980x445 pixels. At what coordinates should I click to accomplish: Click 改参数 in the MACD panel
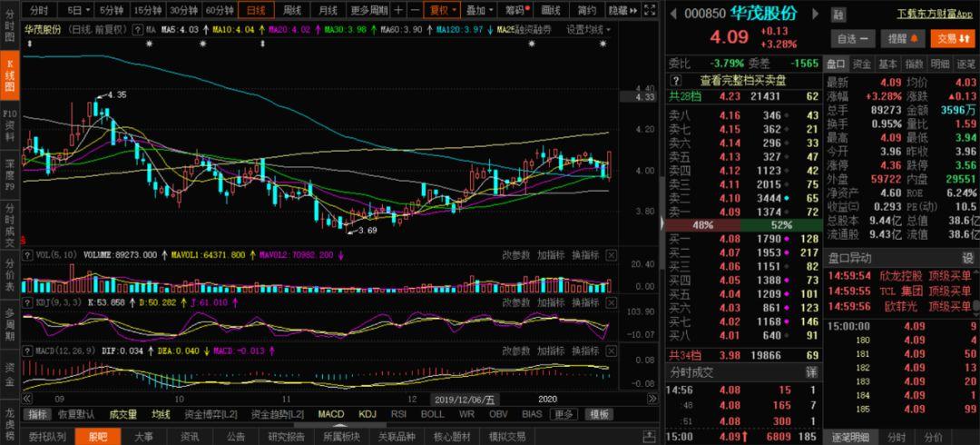pyautogui.click(x=516, y=351)
